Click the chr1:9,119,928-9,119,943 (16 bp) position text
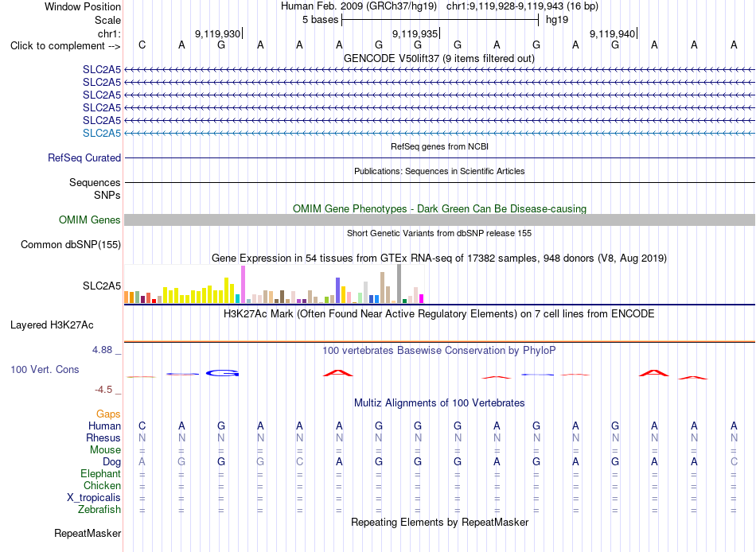Image resolution: width=756 pixels, height=552 pixels. tap(522, 6)
